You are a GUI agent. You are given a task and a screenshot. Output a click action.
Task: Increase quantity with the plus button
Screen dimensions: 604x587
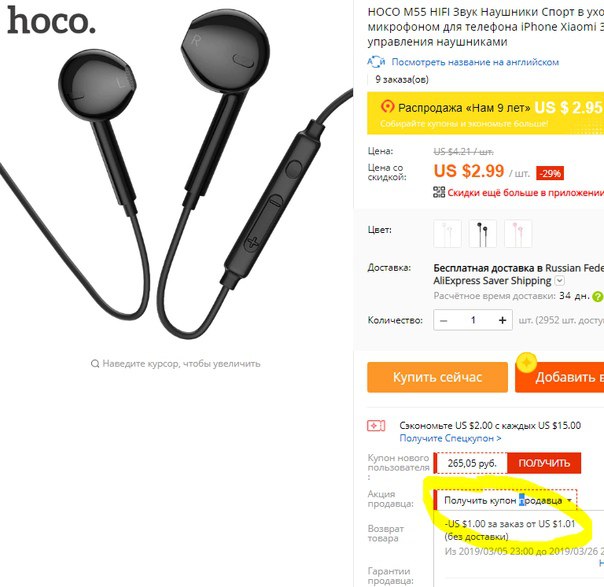click(x=502, y=320)
